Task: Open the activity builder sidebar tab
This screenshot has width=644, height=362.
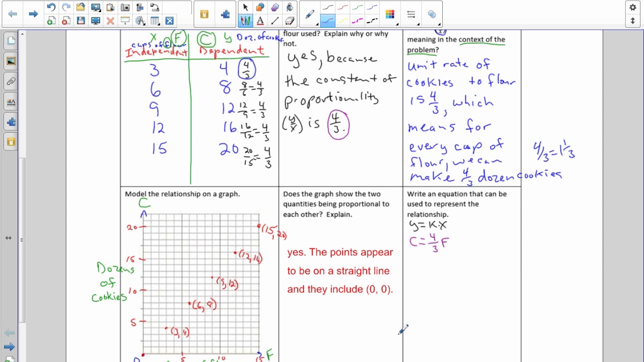Action: point(11,142)
